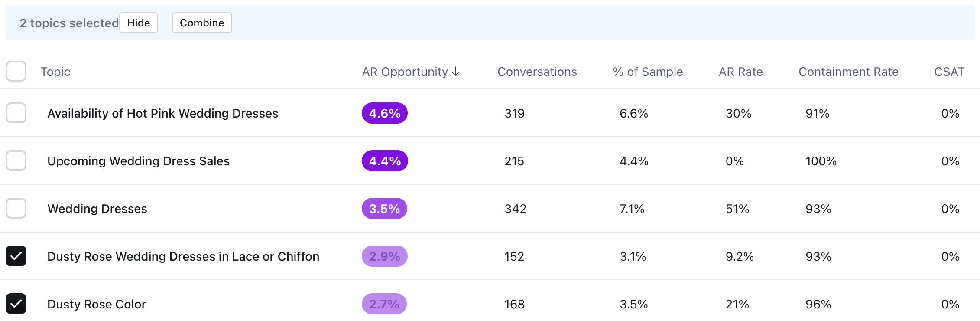Click the AR Rate column header
The image size is (980, 321).
point(740,72)
